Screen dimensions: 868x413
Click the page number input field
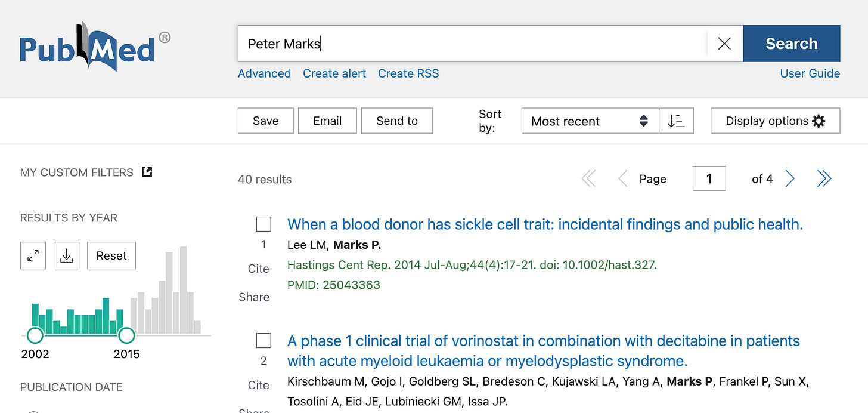709,178
